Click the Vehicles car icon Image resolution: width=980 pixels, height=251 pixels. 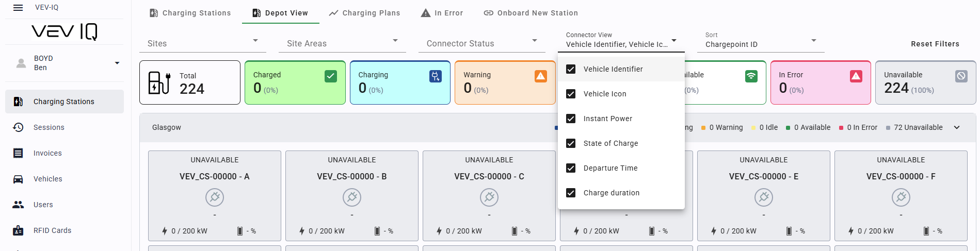(18, 179)
